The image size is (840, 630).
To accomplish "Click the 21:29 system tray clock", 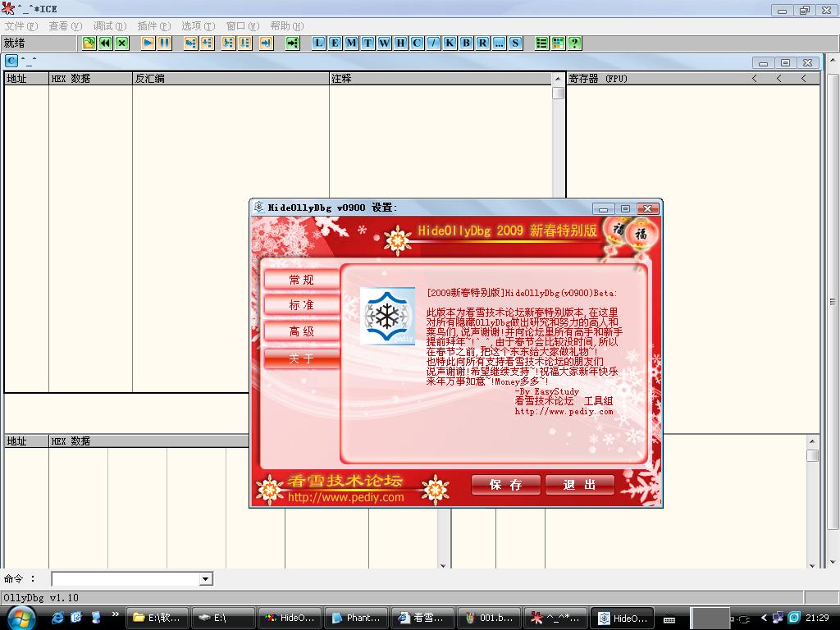I will pyautogui.click(x=818, y=618).
